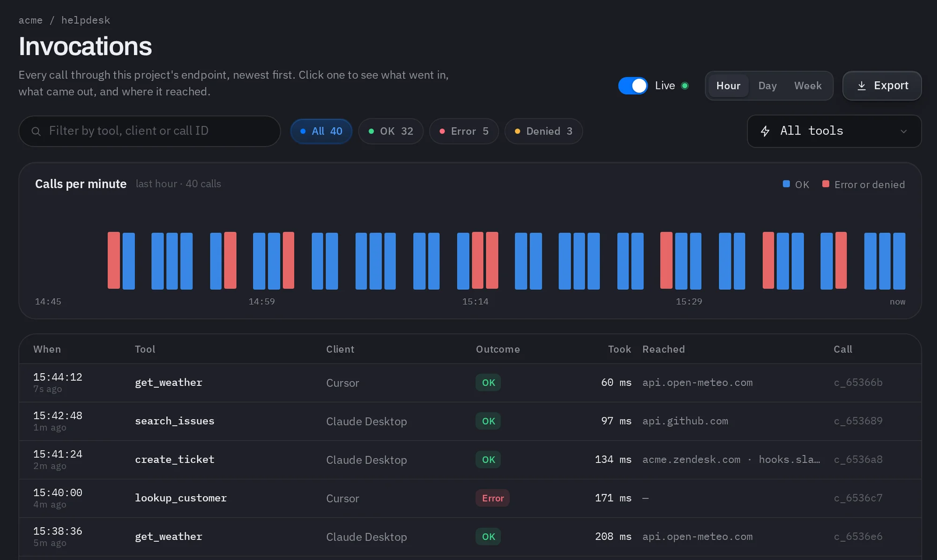Open the create_ticket invocation row

click(470, 460)
